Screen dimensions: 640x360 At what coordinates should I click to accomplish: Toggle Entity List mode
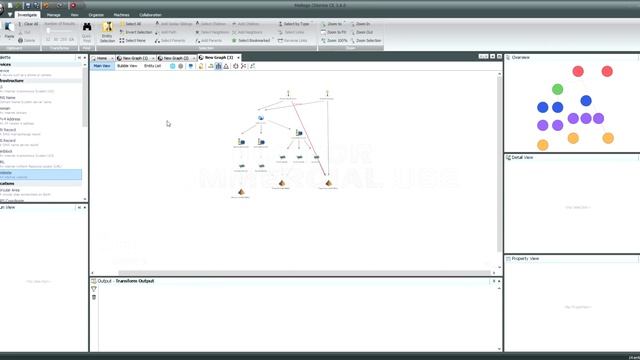[x=152, y=66]
